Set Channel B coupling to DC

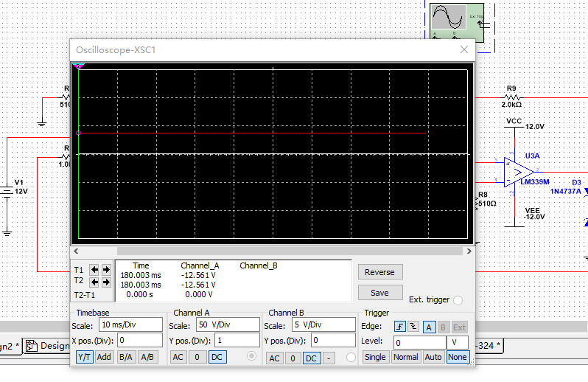pyautogui.click(x=311, y=358)
